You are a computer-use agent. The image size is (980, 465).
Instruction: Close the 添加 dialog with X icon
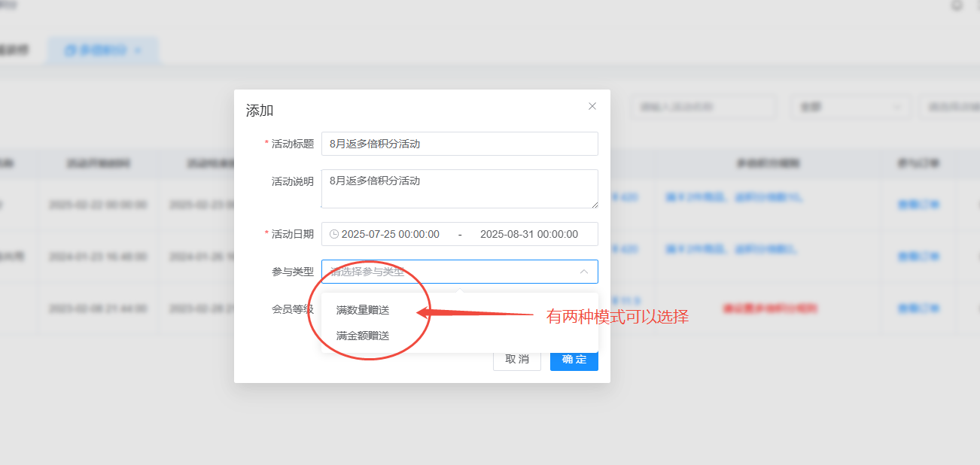tap(592, 106)
